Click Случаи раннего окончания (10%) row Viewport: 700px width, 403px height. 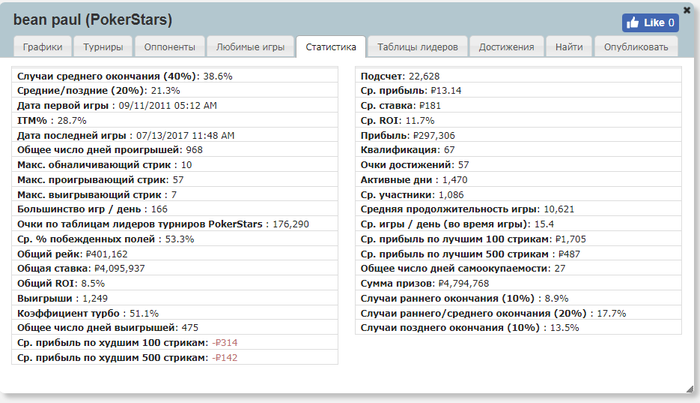pyautogui.click(x=518, y=298)
